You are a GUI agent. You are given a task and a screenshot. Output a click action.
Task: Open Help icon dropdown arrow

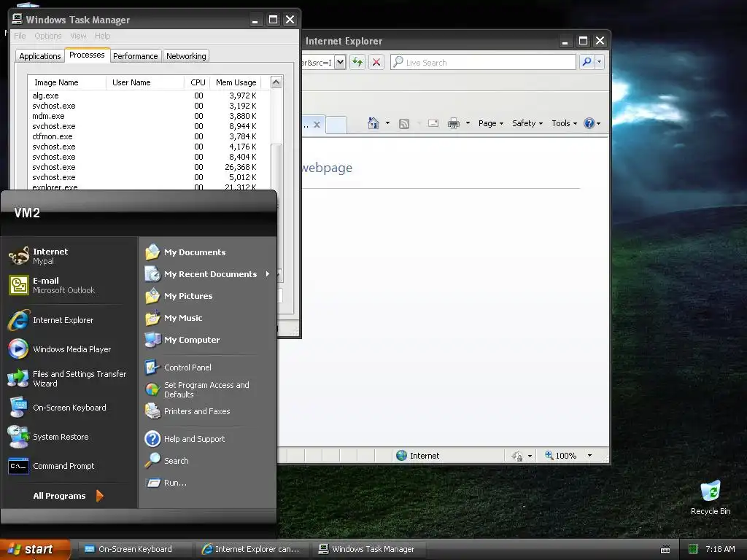pos(598,124)
